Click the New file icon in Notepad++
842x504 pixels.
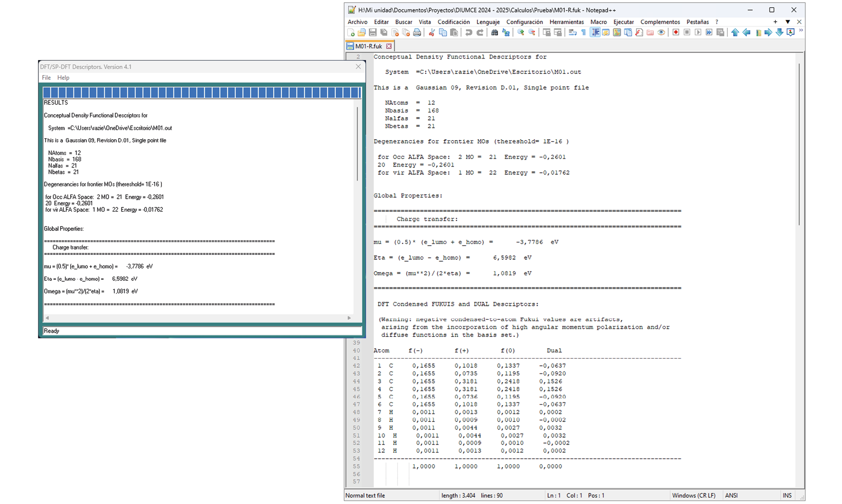(351, 33)
